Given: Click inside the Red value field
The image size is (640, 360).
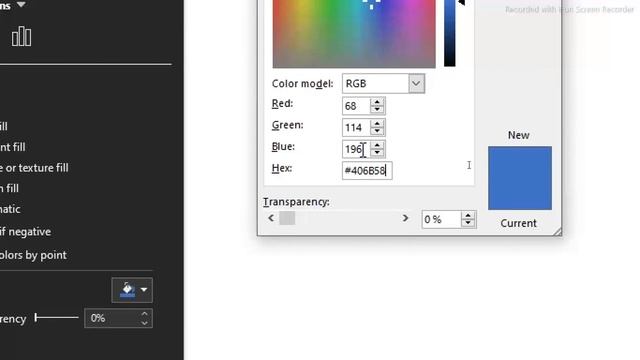Looking at the screenshot, I should click(356, 106).
